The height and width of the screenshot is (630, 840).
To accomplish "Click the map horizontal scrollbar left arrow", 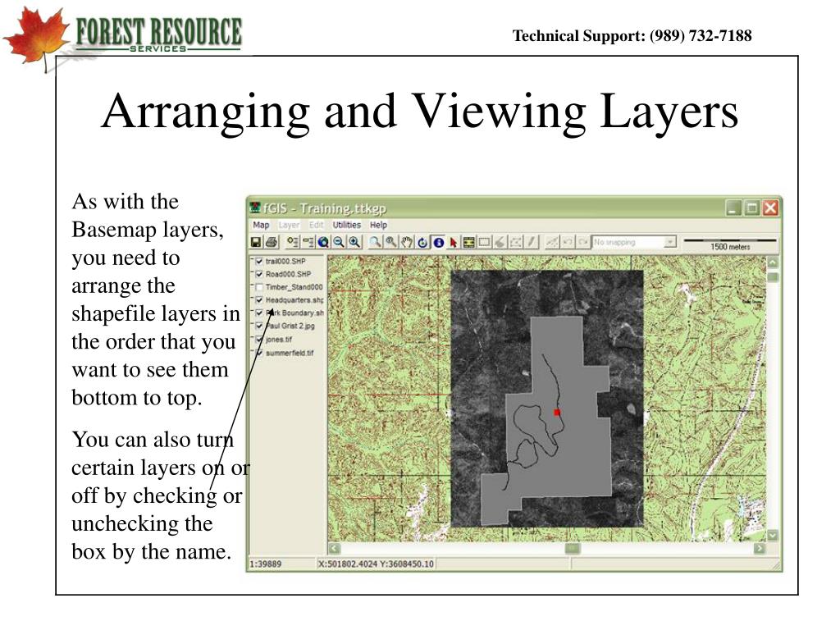I will [x=335, y=549].
